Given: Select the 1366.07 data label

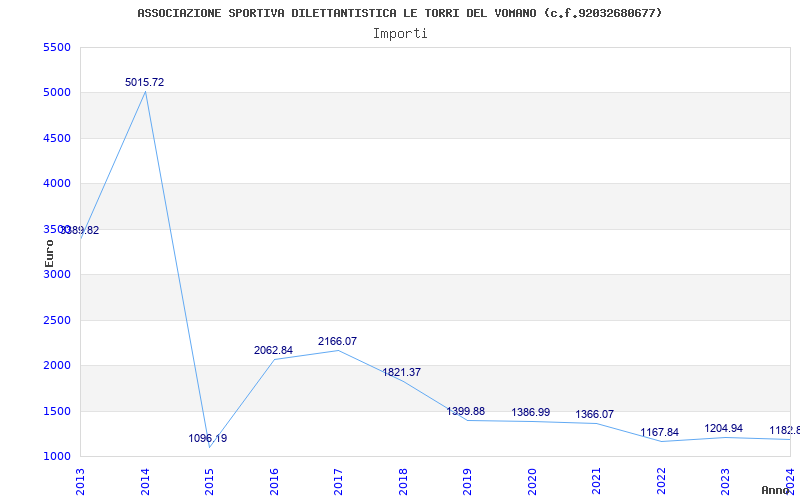Looking at the screenshot, I should tap(595, 414).
